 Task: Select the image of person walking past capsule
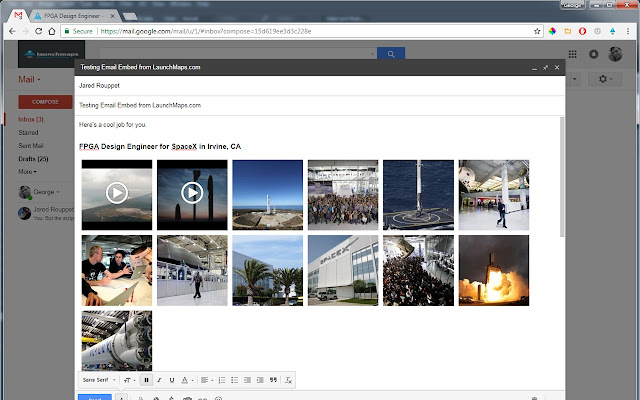click(x=494, y=195)
